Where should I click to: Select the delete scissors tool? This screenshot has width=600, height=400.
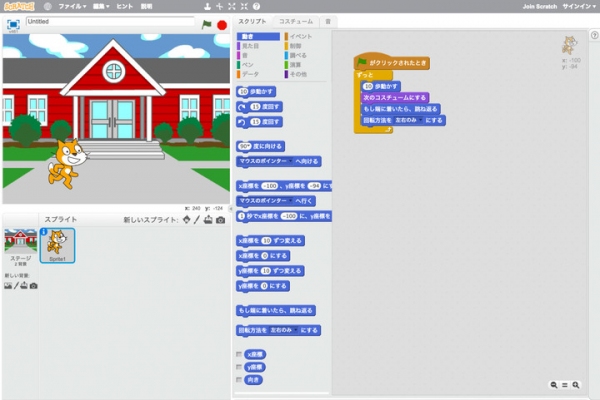point(220,6)
